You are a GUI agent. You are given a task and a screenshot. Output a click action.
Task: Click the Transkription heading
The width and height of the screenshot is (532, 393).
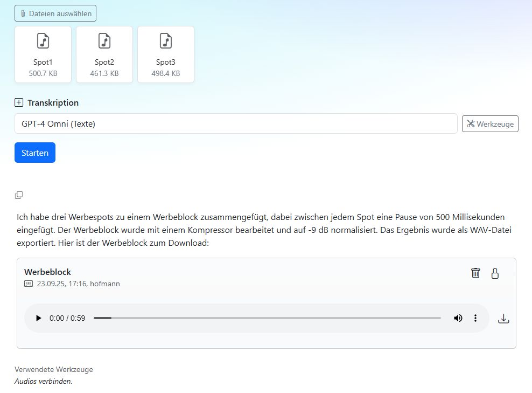[x=53, y=102]
